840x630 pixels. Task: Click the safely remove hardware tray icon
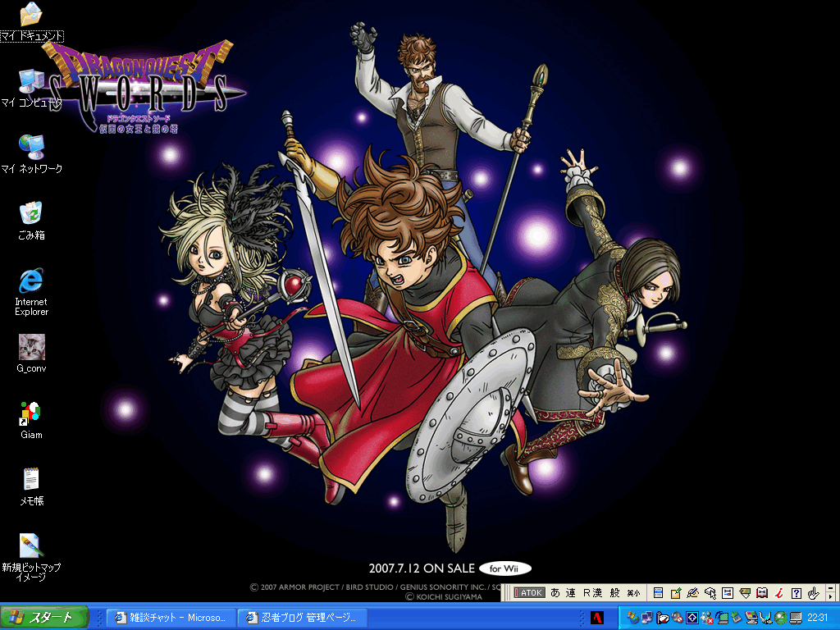tap(736, 619)
